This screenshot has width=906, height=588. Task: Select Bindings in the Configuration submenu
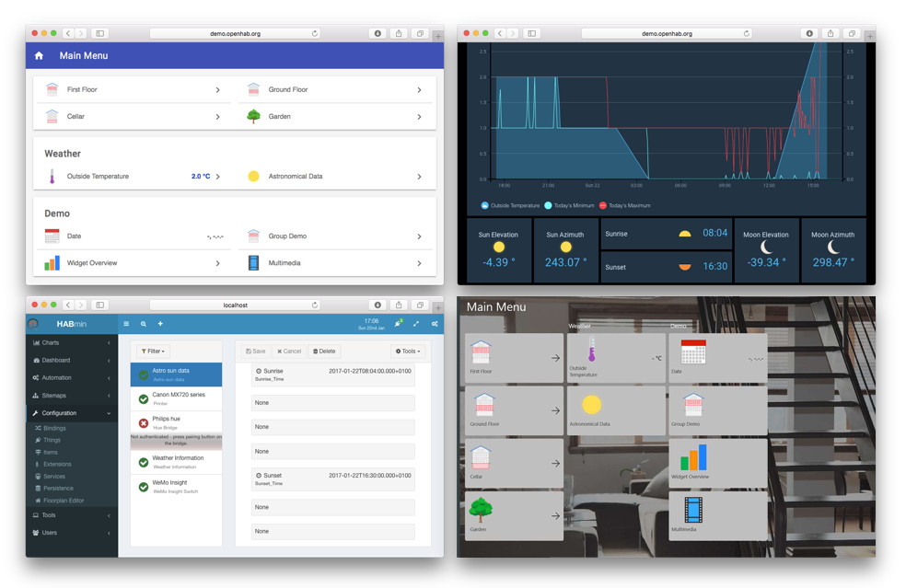pyautogui.click(x=54, y=429)
